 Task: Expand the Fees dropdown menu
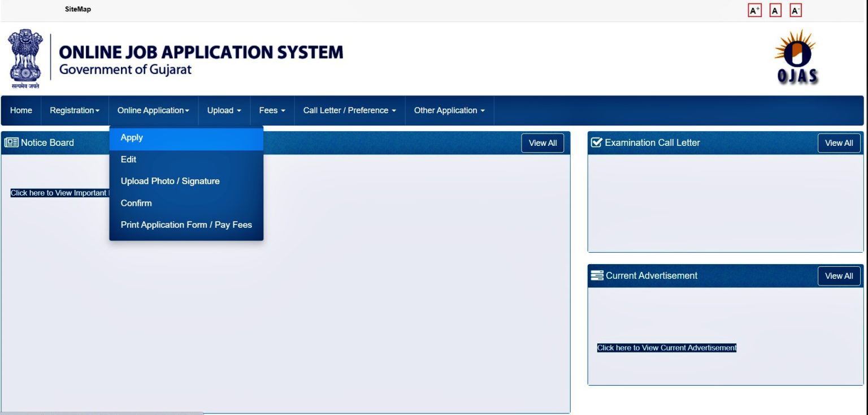272,110
